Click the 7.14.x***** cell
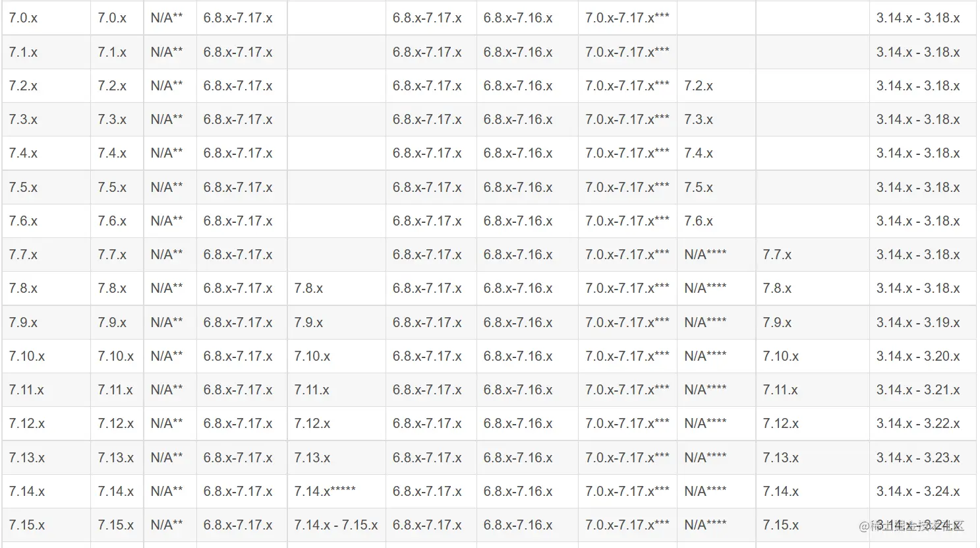Viewport: 980px width, 548px height. (x=325, y=491)
